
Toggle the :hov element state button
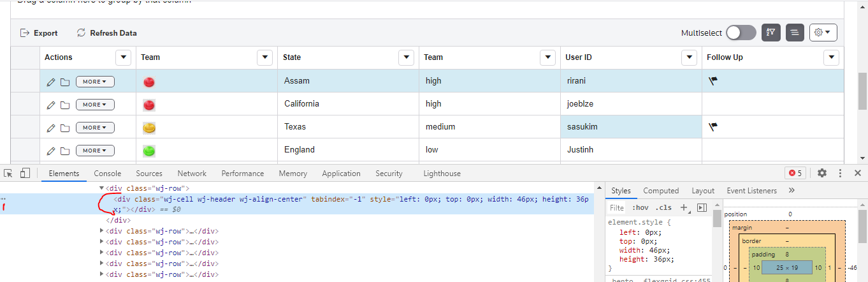click(x=640, y=207)
